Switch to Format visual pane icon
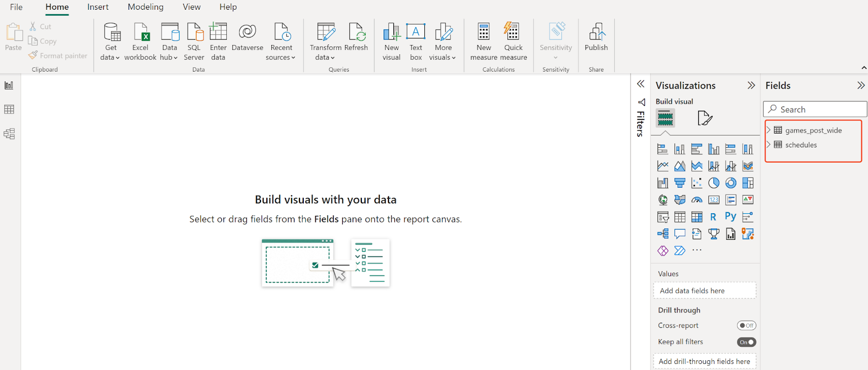 click(705, 118)
